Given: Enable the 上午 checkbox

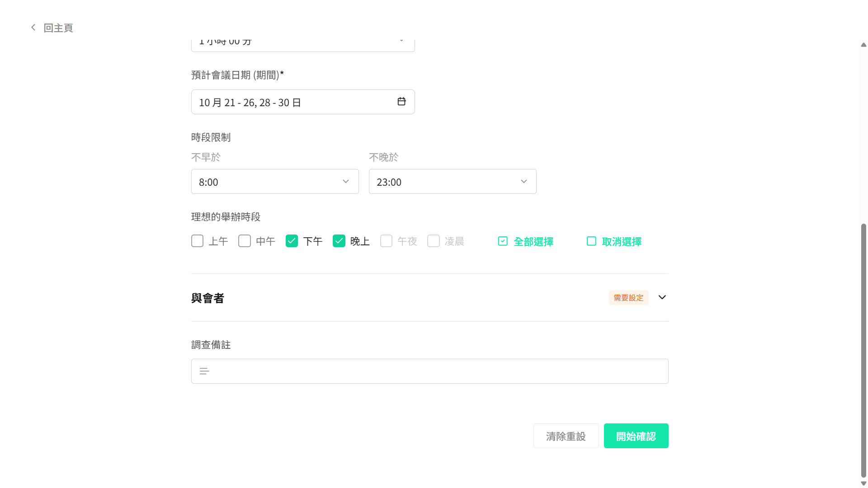Looking at the screenshot, I should pyautogui.click(x=197, y=241).
